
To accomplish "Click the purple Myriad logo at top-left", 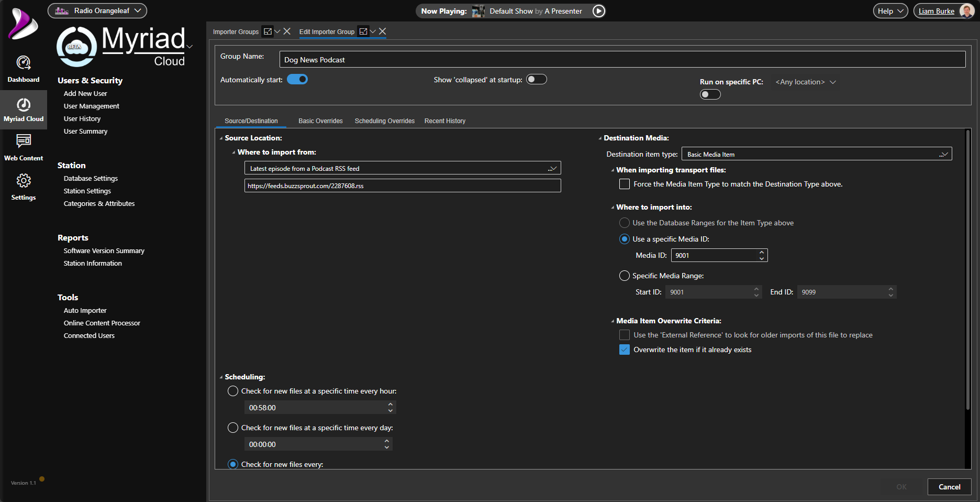I will tap(23, 24).
